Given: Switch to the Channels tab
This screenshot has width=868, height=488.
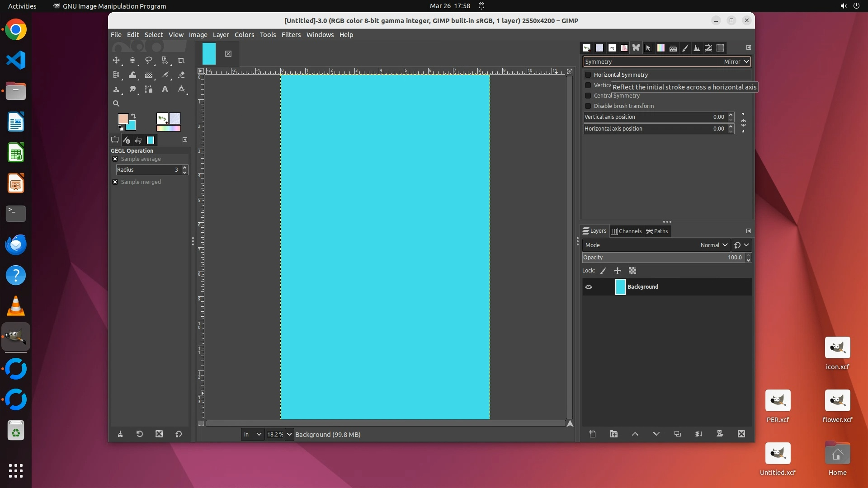Looking at the screenshot, I should coord(626,231).
